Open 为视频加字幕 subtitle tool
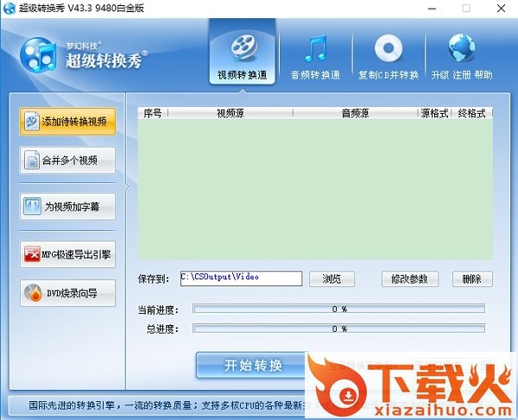This screenshot has width=518, height=420. click(x=67, y=206)
